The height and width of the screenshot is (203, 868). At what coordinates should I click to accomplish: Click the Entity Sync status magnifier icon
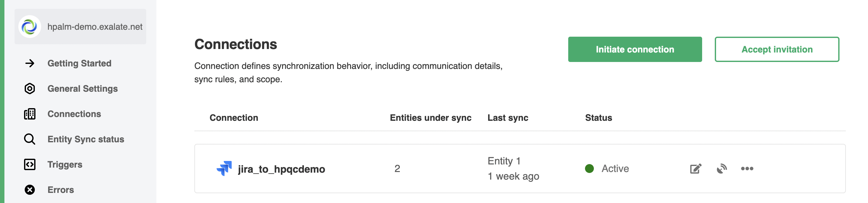coord(30,139)
